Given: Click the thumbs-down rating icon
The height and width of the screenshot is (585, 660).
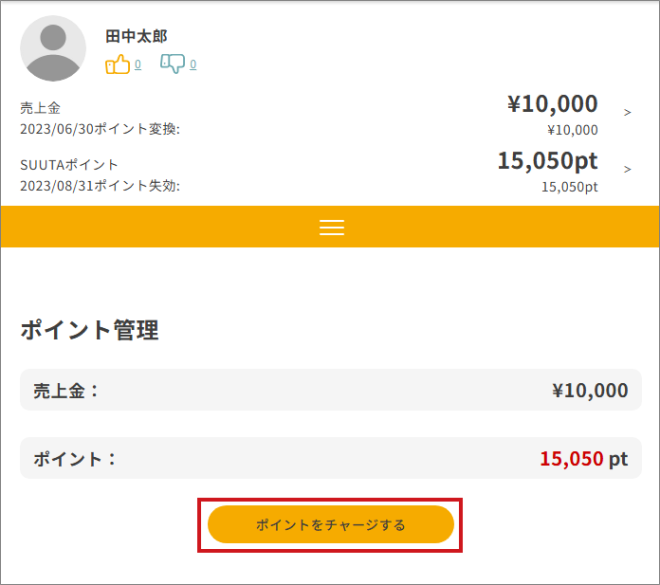Looking at the screenshot, I should click(x=173, y=64).
